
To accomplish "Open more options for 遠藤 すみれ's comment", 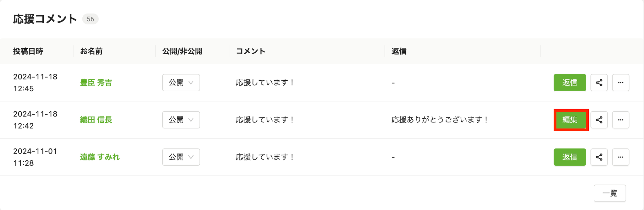I will click(620, 157).
